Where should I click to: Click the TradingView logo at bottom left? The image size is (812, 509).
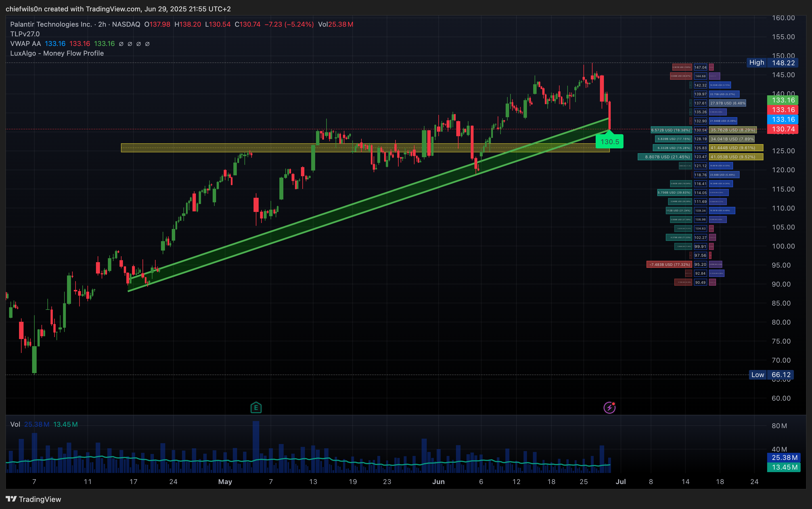coord(33,499)
